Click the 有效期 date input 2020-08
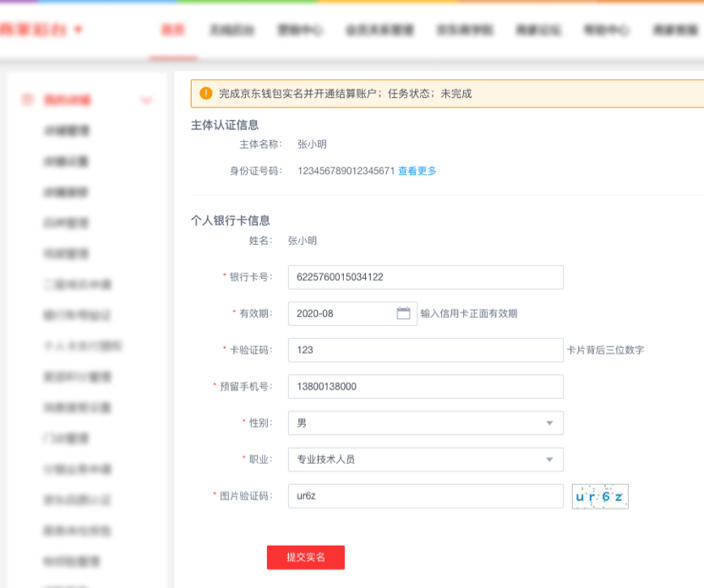Viewport: 704px width, 588px height. 352,313
